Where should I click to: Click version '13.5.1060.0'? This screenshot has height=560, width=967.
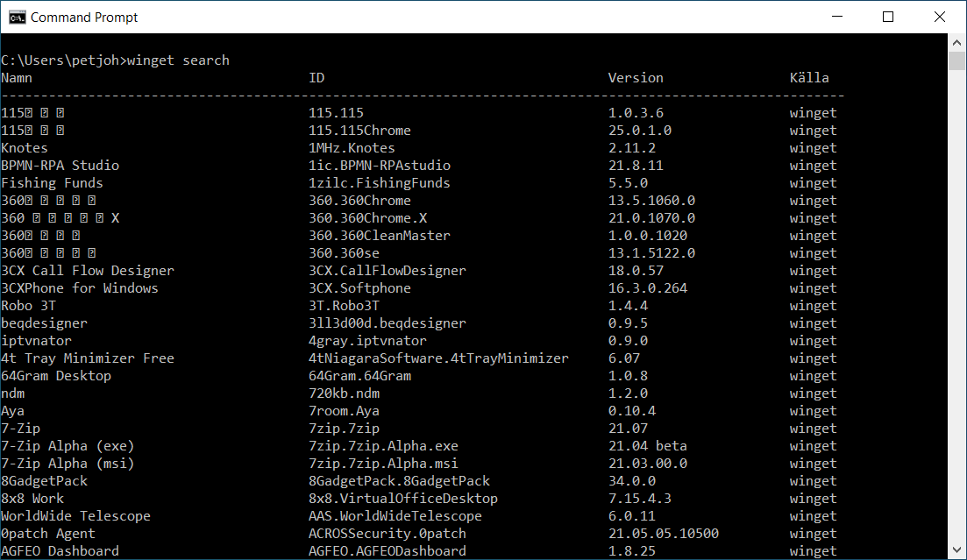coord(651,201)
